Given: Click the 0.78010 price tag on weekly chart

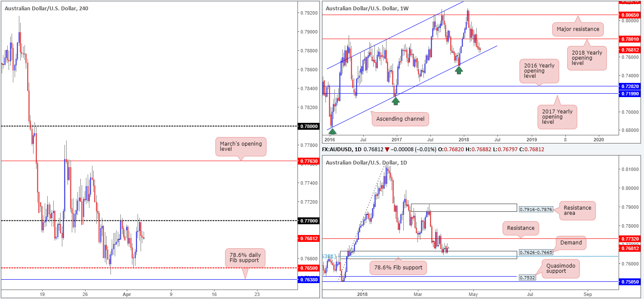Looking at the screenshot, I should (630, 39).
